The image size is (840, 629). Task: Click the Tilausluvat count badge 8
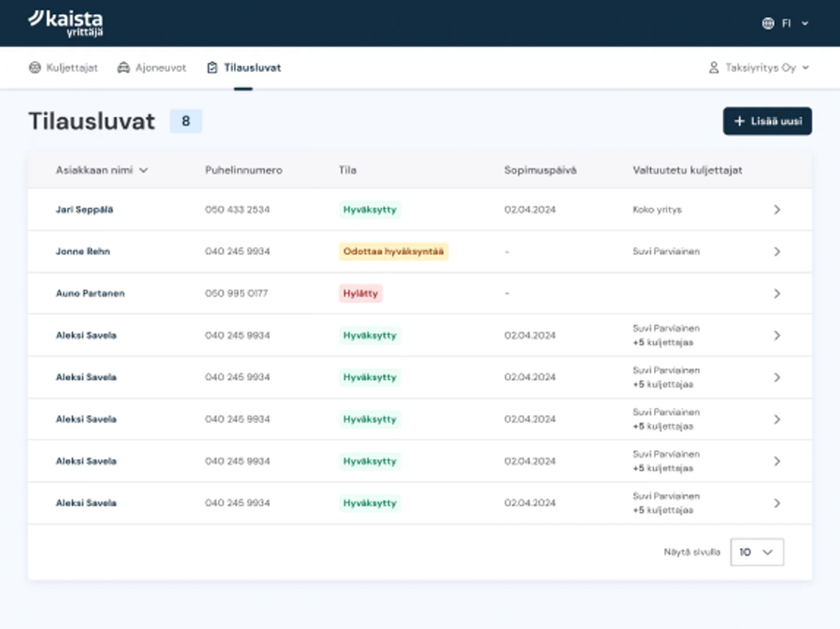coord(186,121)
